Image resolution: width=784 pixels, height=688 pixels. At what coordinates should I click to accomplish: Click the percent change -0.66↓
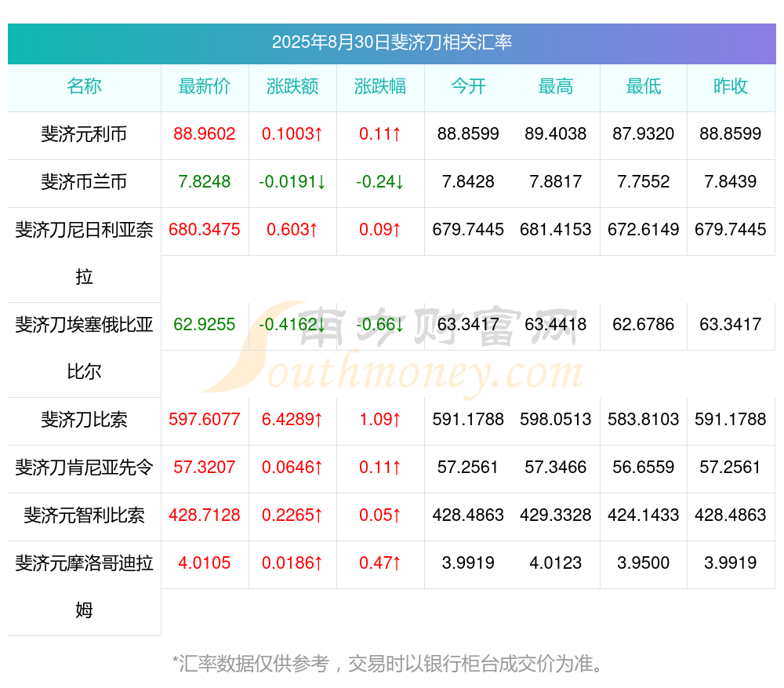(380, 324)
